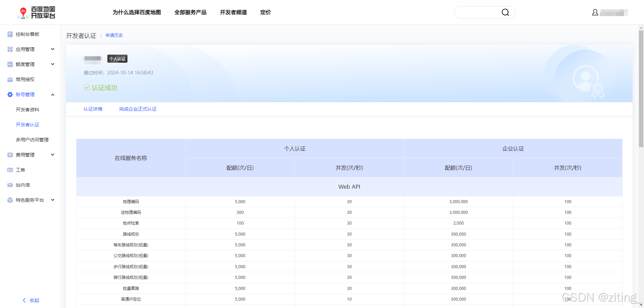
Task: Collapse the 账号管理 chevron
Action: click(x=53, y=95)
